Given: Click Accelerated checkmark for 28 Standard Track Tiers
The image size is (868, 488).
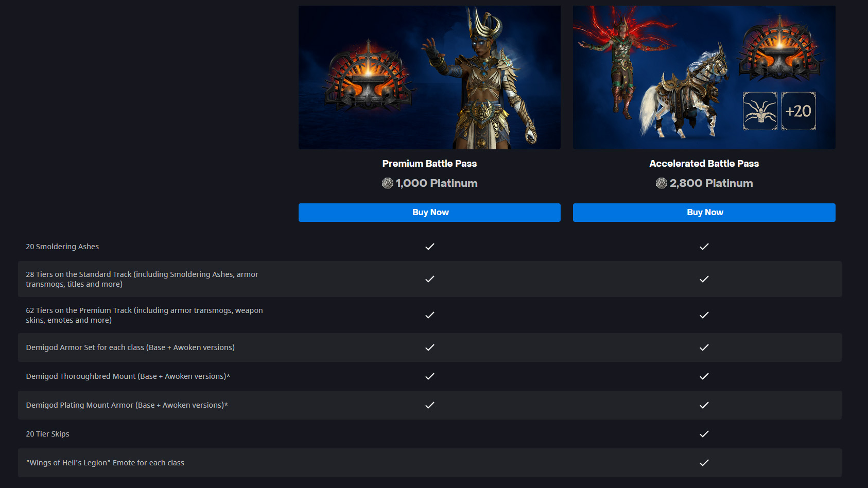Looking at the screenshot, I should pos(704,279).
